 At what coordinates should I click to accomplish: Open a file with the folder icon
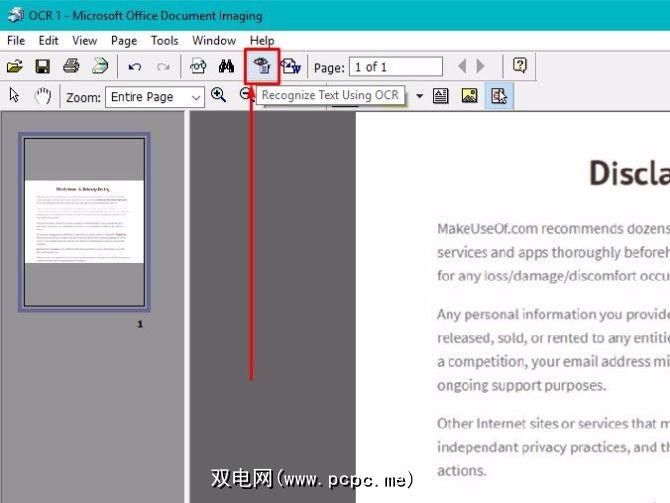coord(15,66)
